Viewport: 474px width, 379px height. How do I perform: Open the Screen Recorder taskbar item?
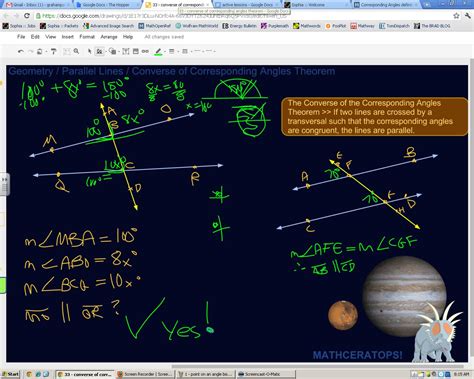click(x=145, y=374)
